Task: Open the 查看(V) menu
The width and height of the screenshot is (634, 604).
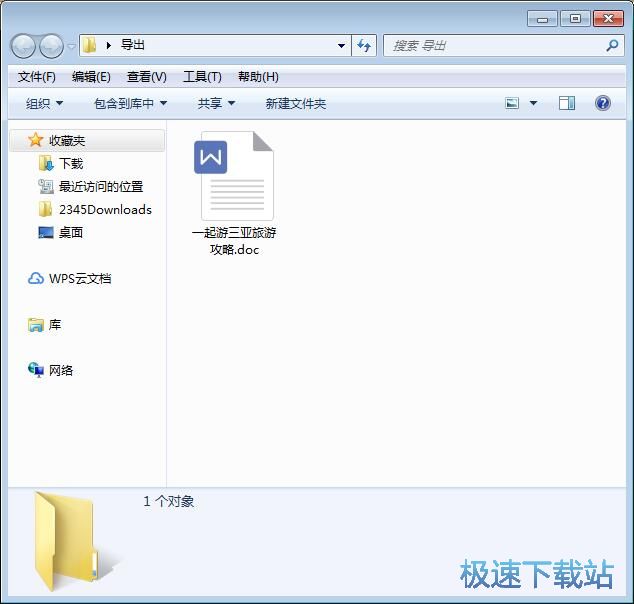Action: click(146, 76)
